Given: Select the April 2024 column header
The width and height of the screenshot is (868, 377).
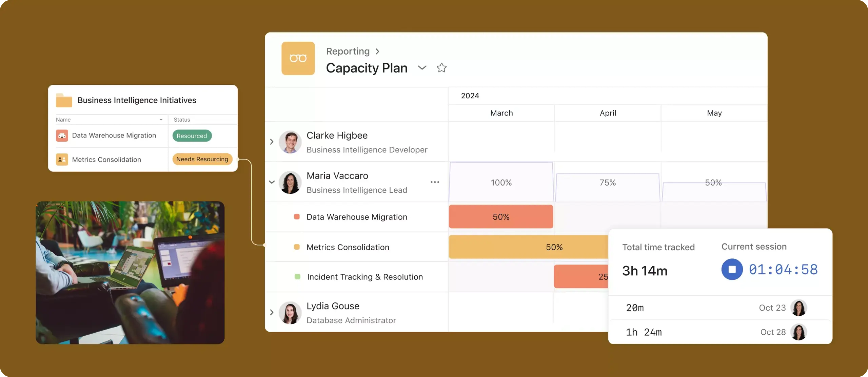Looking at the screenshot, I should pos(607,113).
